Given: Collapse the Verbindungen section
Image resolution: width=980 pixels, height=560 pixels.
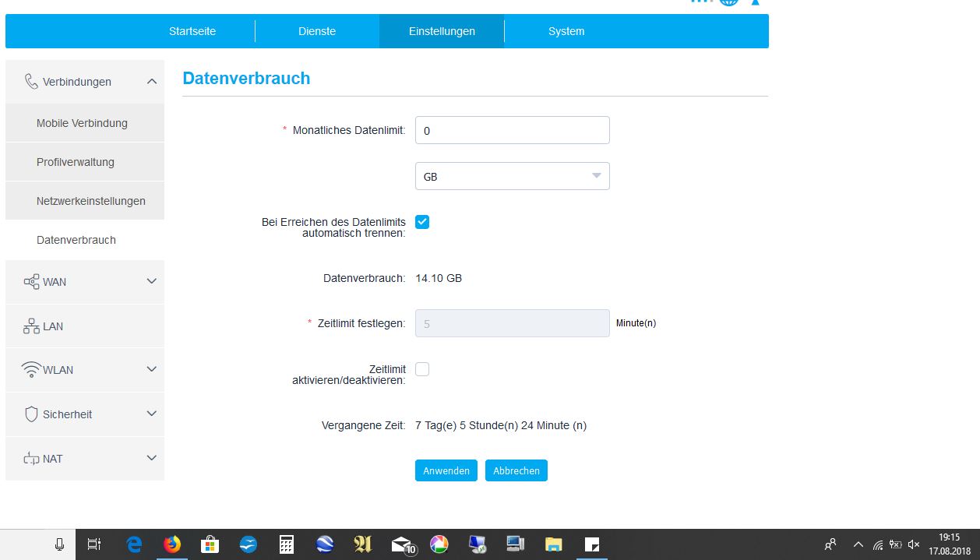Looking at the screenshot, I should (152, 82).
